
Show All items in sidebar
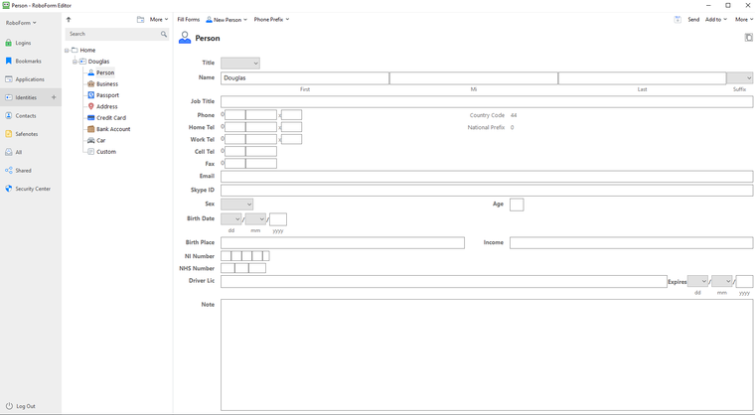13,152
